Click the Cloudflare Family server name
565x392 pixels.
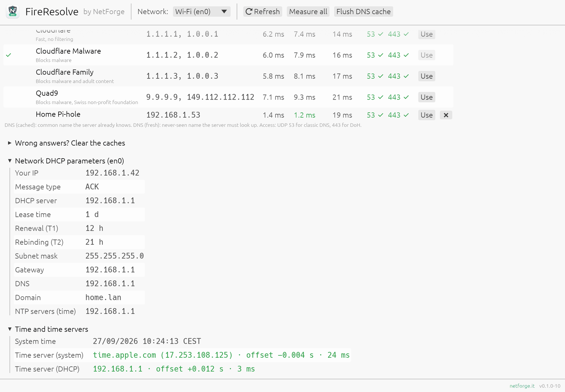click(x=65, y=72)
